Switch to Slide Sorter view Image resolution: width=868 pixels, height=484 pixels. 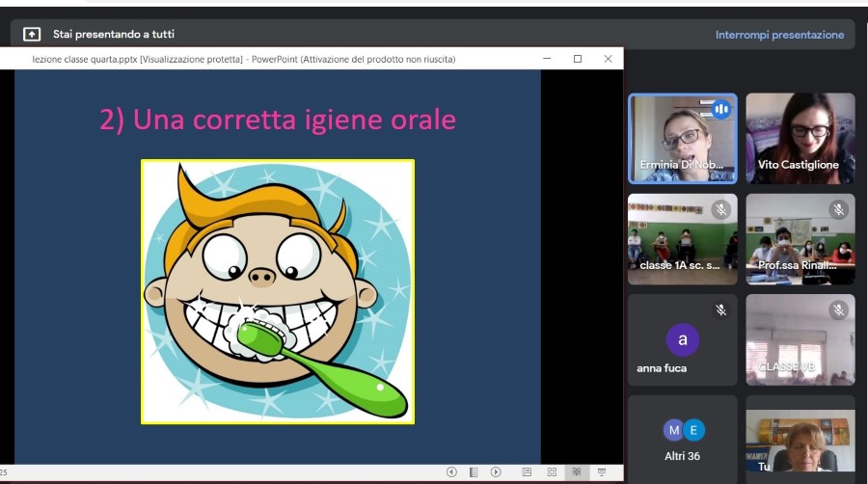(x=552, y=472)
